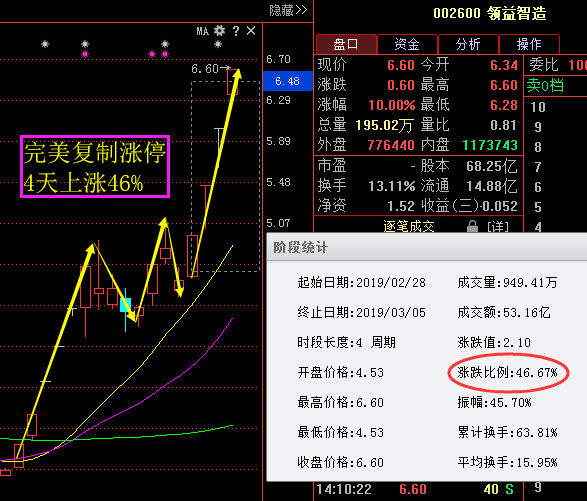
Task: Click the MA help question mark
Action: click(x=235, y=31)
